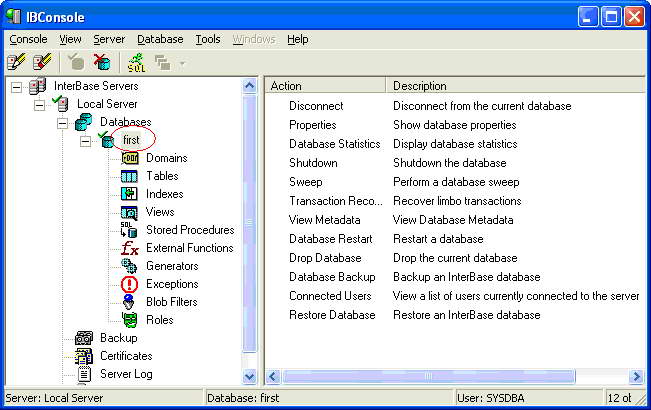The width and height of the screenshot is (651, 410).
Task: Click the Description column header
Action: click(515, 86)
